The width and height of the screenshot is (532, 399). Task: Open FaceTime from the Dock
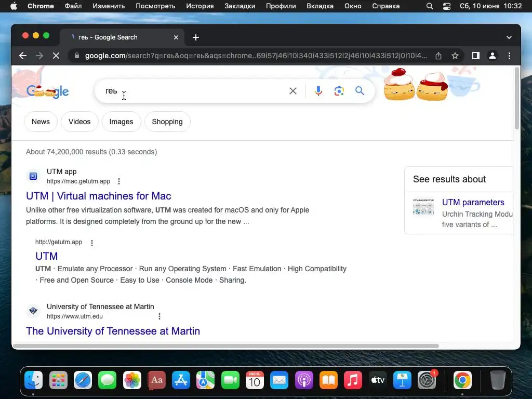(230, 380)
